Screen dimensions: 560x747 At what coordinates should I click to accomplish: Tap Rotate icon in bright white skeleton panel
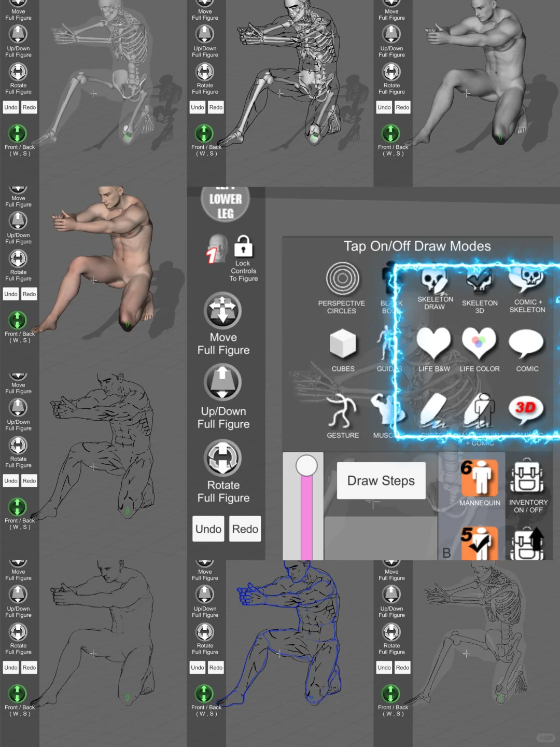tap(204, 71)
